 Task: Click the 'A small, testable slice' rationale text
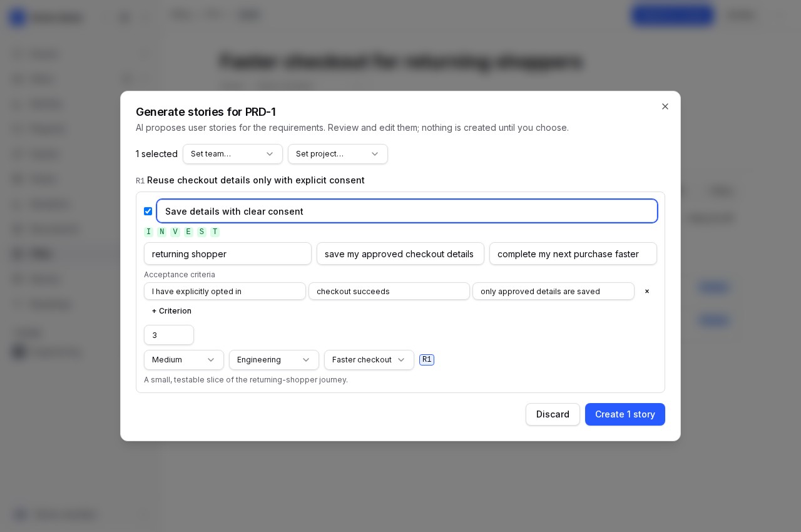tap(246, 380)
